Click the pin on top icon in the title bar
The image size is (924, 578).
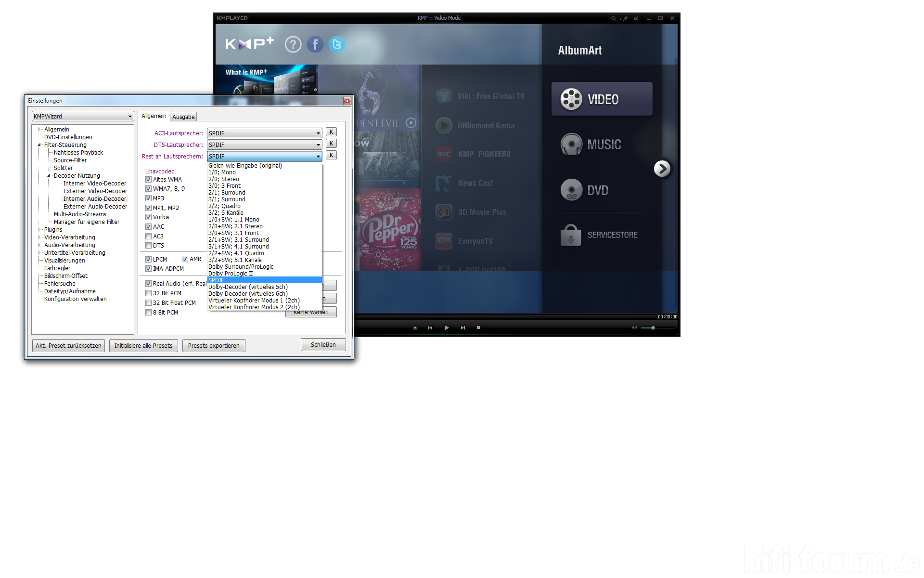click(x=625, y=18)
